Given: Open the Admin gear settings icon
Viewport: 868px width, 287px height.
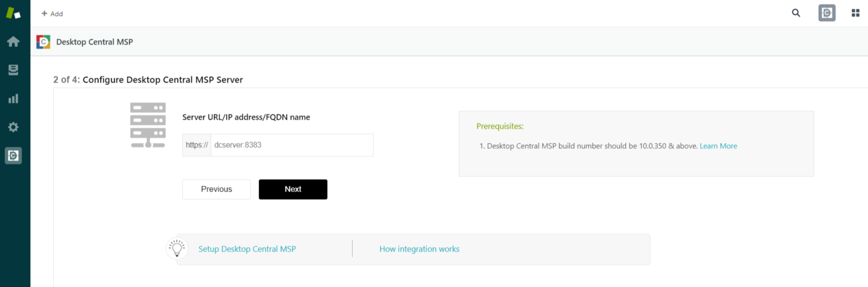Looking at the screenshot, I should click(13, 127).
